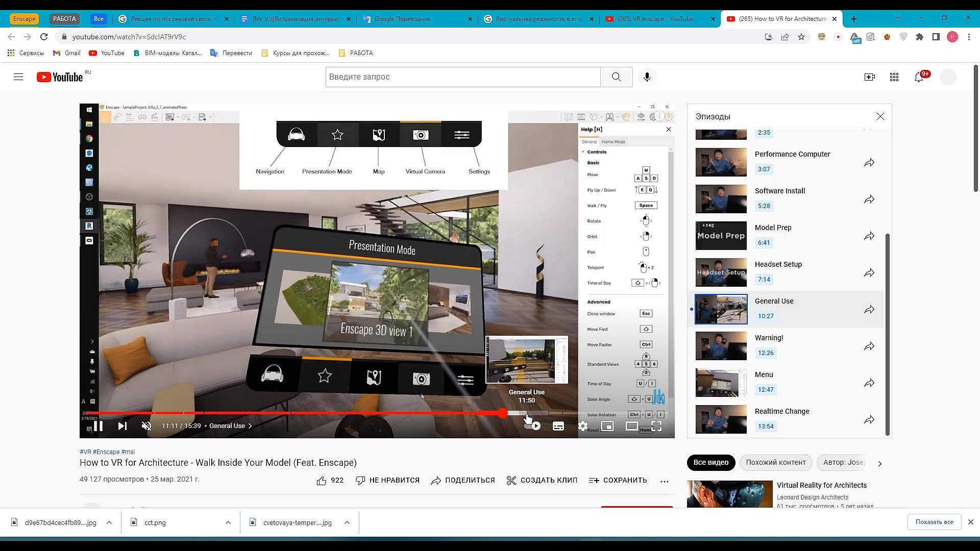Click ПОДЕЛИТЬСЯ share button

coord(463,481)
